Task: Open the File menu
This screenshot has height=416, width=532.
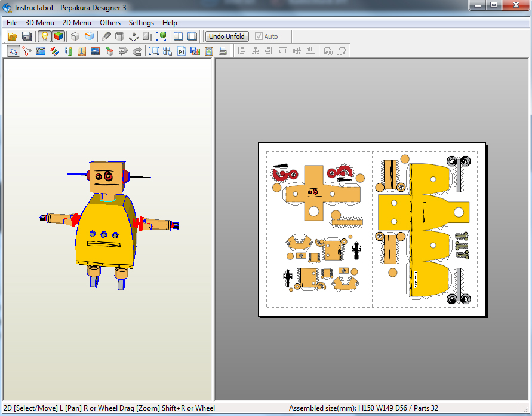Action: [12, 22]
